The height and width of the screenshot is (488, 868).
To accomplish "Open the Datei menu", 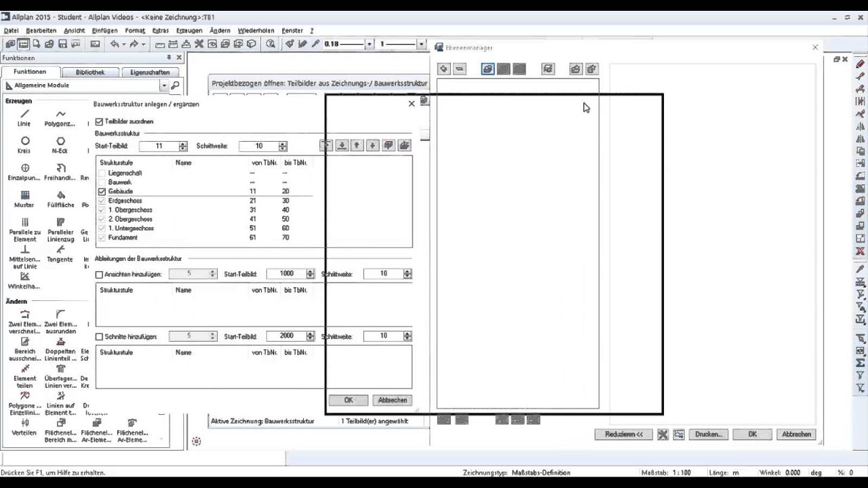I will [x=12, y=30].
